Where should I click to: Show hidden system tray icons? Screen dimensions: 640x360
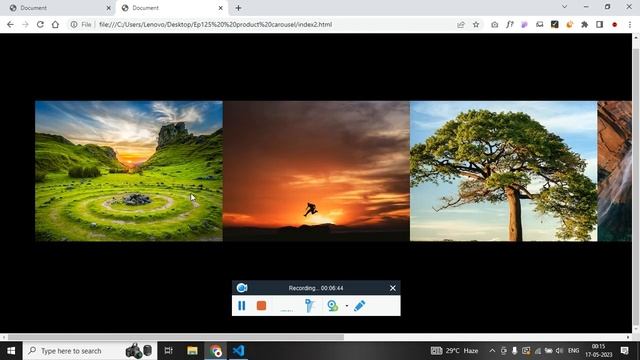[492, 351]
